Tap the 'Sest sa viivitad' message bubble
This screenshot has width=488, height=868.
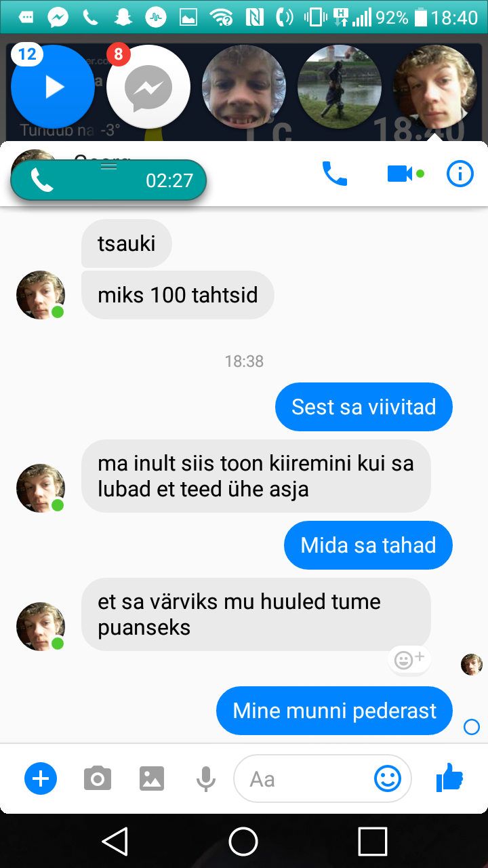click(363, 407)
